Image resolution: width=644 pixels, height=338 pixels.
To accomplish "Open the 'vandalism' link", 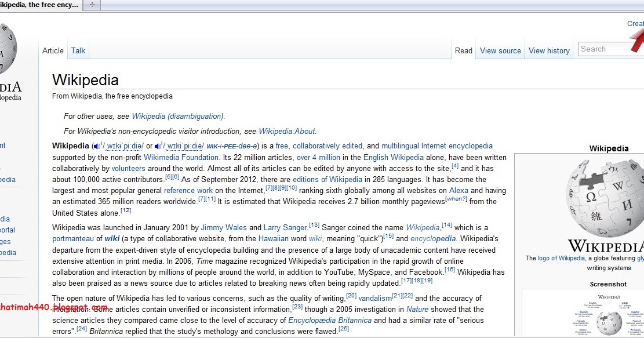I will click(375, 299).
